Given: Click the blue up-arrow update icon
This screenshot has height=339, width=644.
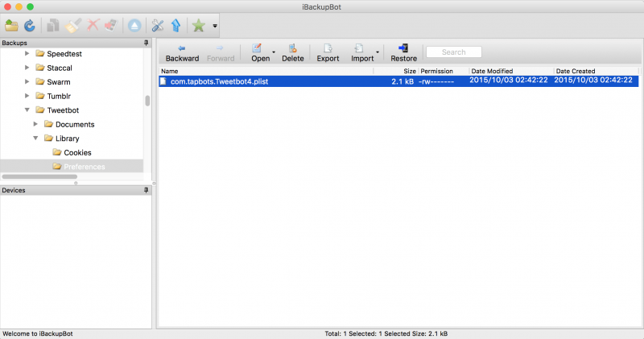Looking at the screenshot, I should pos(175,26).
